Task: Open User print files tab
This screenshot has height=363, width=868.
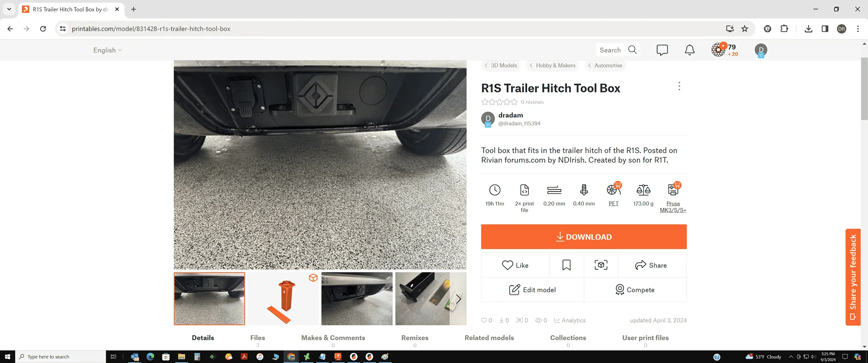Action: [x=645, y=337]
